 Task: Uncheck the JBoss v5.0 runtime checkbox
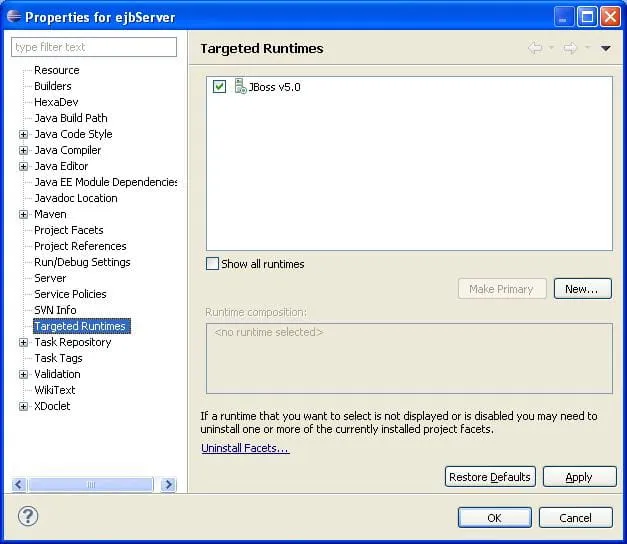point(219,86)
